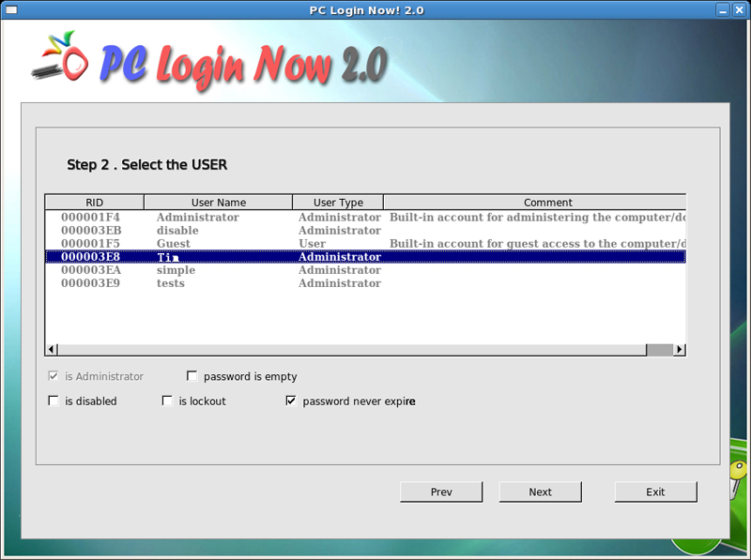Check the 'is lockout' checkbox
The width and height of the screenshot is (751, 560).
tap(167, 401)
